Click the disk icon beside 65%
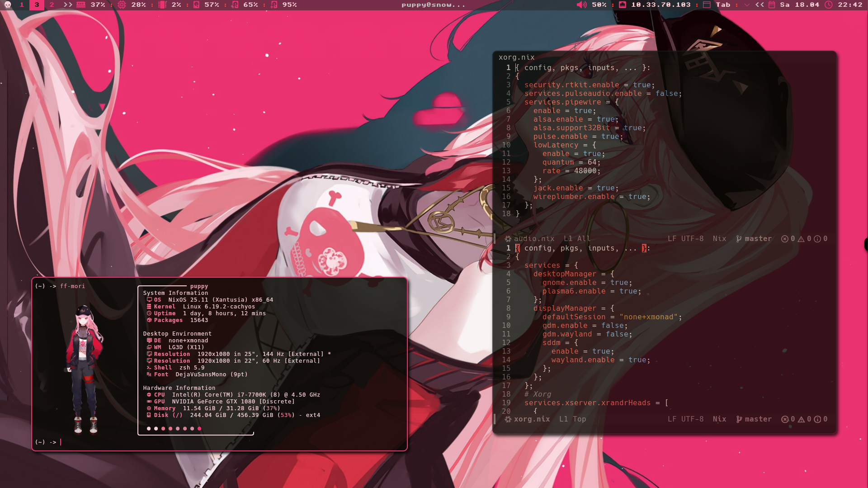Screen dimensions: 868x488 (235, 5)
